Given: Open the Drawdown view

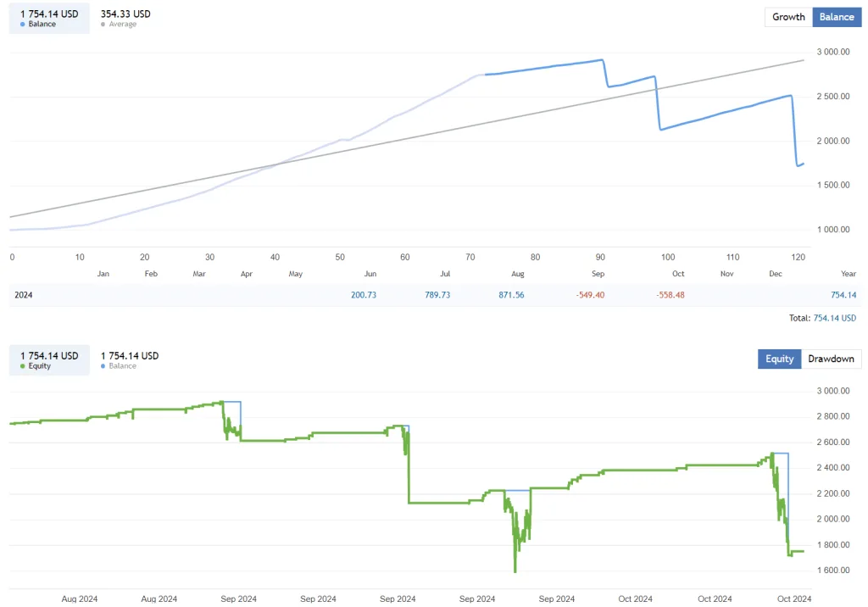Looking at the screenshot, I should click(x=831, y=359).
